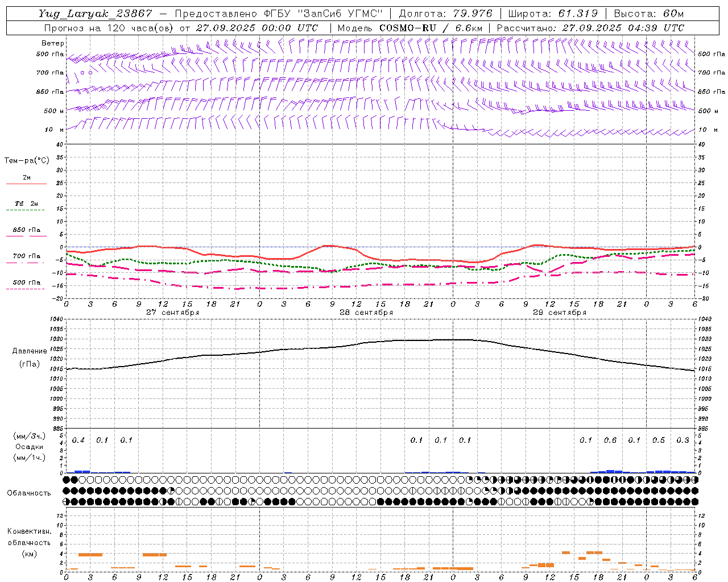Click the forecast start 27.09.2025 00:00 UTC

point(257,28)
